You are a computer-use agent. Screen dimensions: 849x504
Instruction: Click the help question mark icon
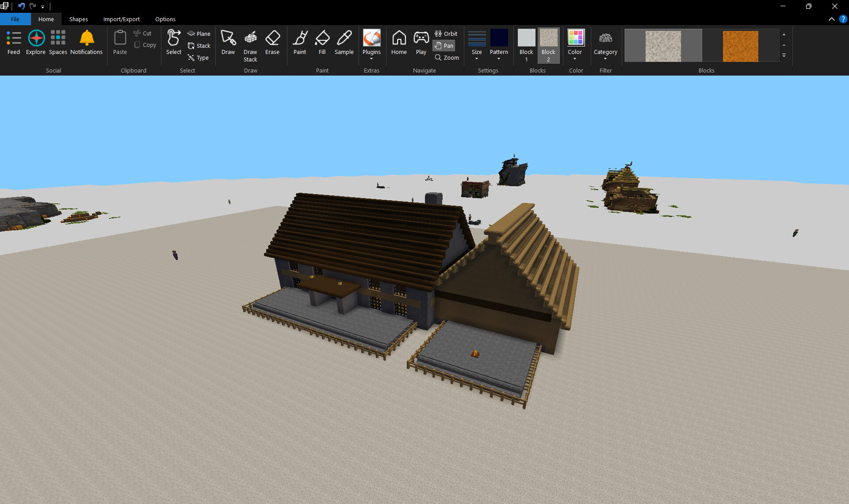point(843,19)
